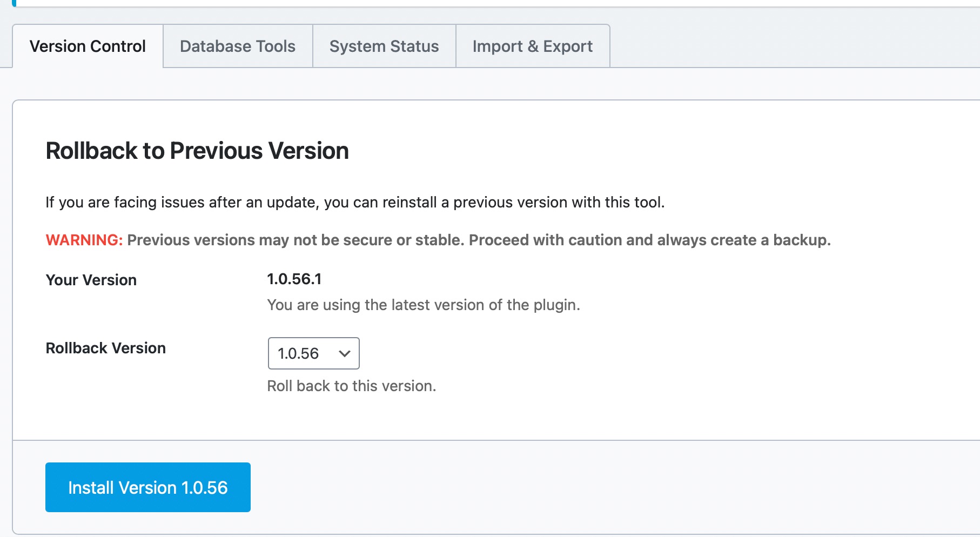Click the Rollback Version label
Viewport: 980px width, 537px height.
[x=106, y=348]
